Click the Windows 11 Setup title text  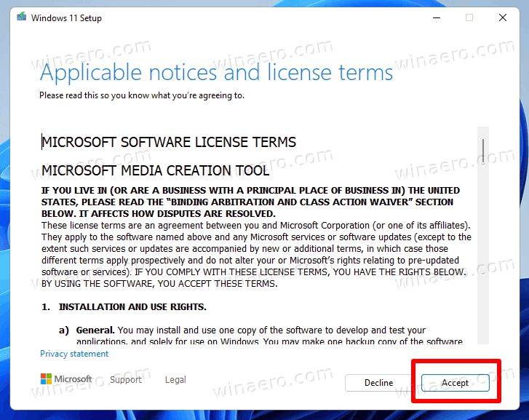coord(66,18)
